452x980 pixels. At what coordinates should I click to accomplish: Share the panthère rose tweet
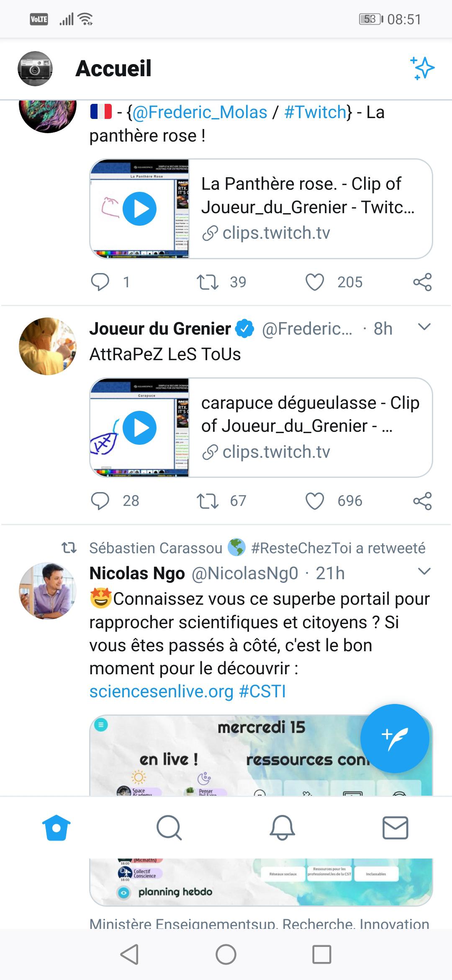[x=422, y=282]
